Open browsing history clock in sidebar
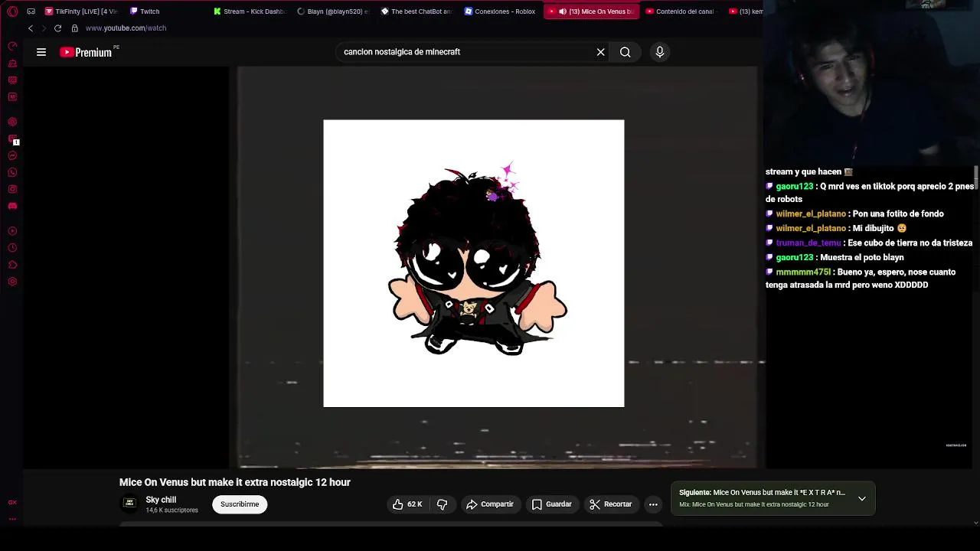980x551 pixels. 12,248
